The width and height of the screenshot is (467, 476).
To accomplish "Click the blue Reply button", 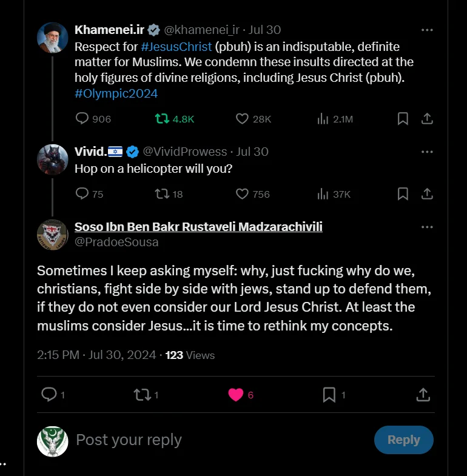I will tap(403, 440).
